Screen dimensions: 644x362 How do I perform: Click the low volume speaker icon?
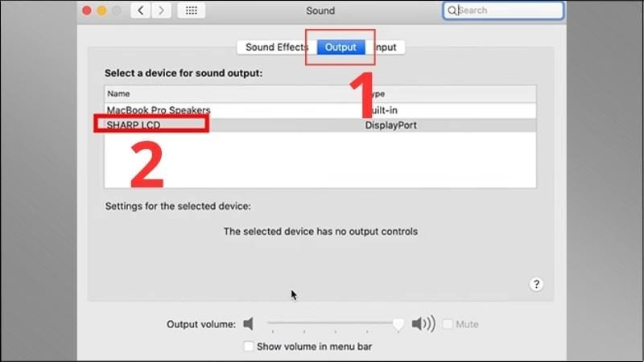[249, 324]
